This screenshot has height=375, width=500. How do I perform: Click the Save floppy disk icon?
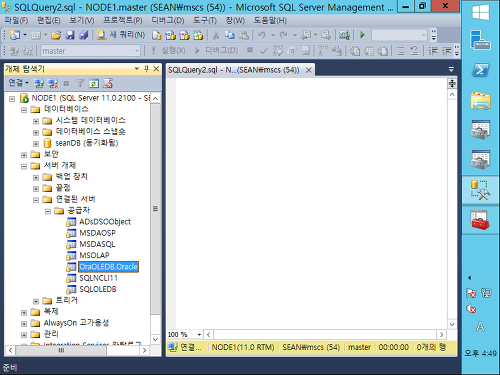point(70,35)
